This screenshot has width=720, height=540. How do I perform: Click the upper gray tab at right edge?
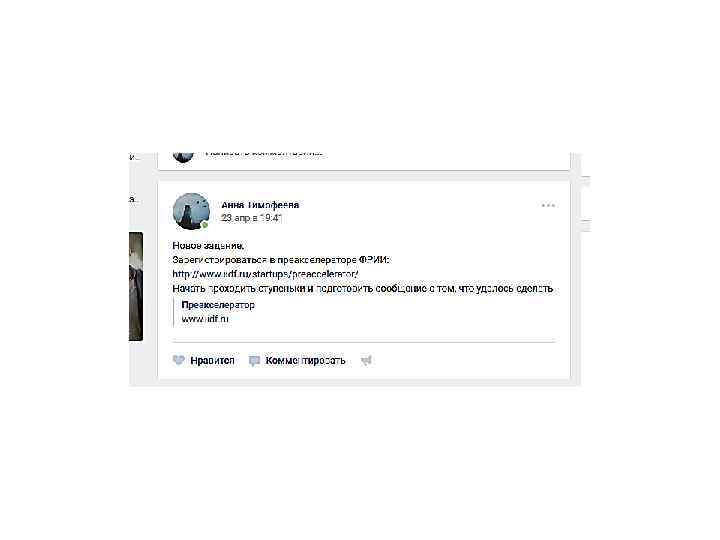(585, 181)
